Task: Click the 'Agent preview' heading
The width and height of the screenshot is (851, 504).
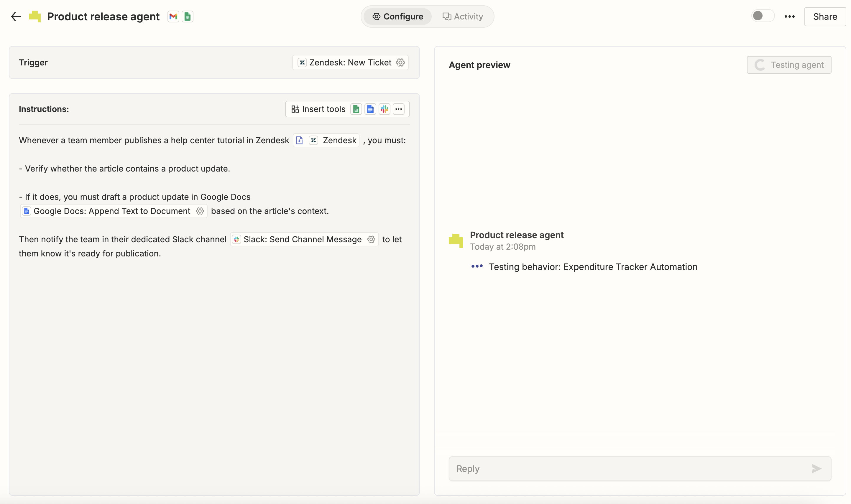Action: tap(479, 65)
